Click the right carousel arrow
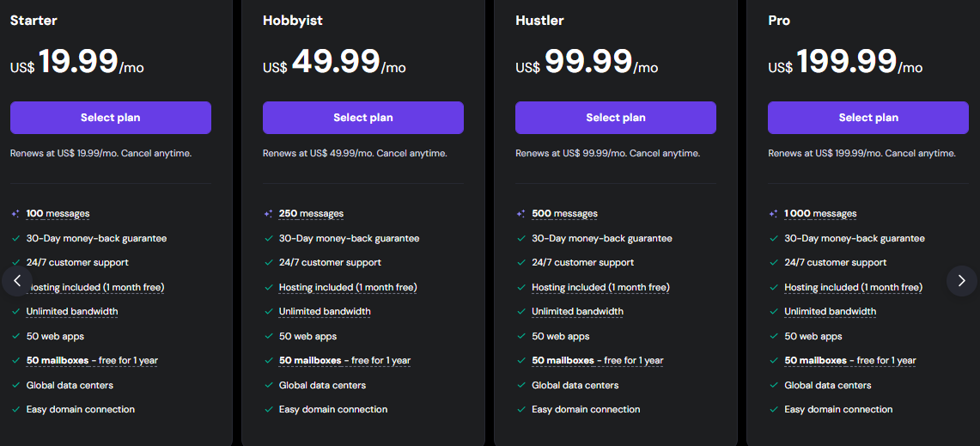The width and height of the screenshot is (980, 446). [961, 280]
